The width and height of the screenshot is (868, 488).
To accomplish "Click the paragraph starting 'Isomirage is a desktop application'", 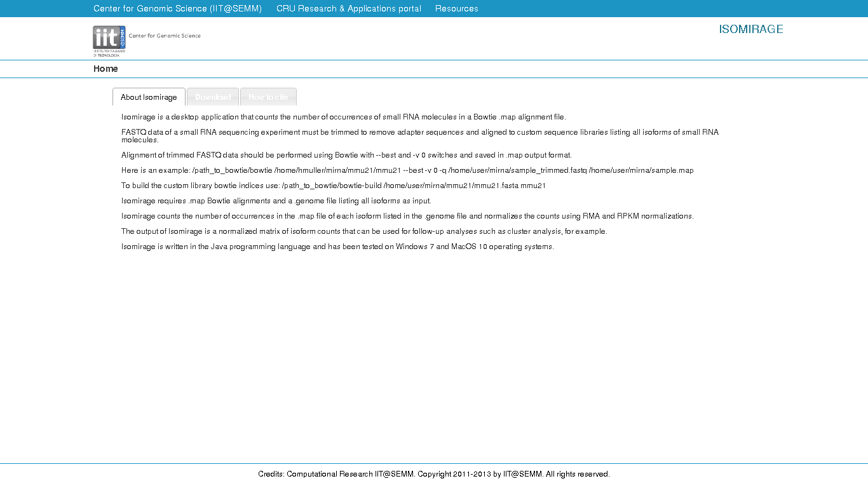I will [x=343, y=117].
